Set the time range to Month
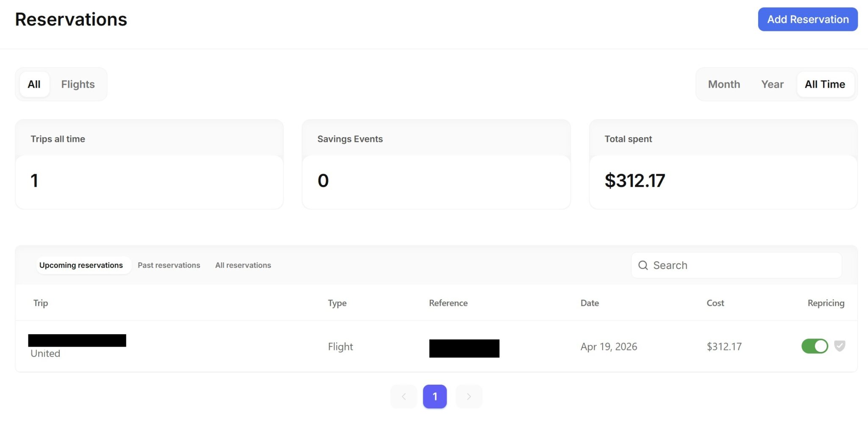 pyautogui.click(x=724, y=84)
